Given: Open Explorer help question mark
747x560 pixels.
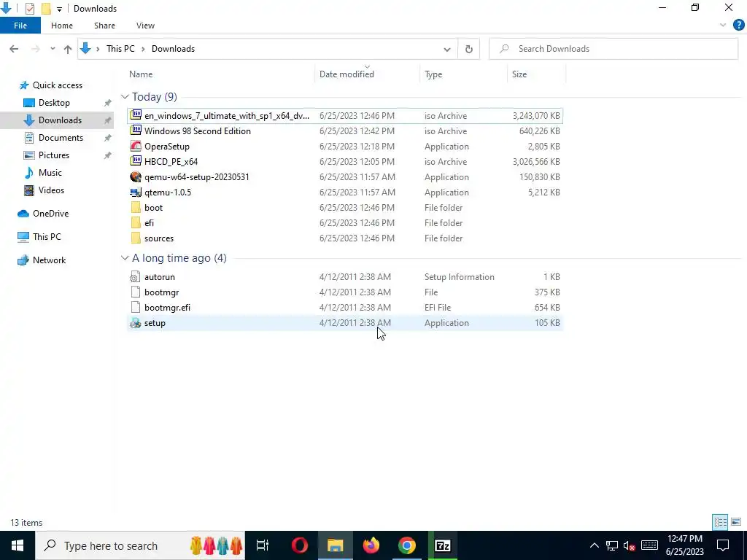Looking at the screenshot, I should [x=738, y=26].
